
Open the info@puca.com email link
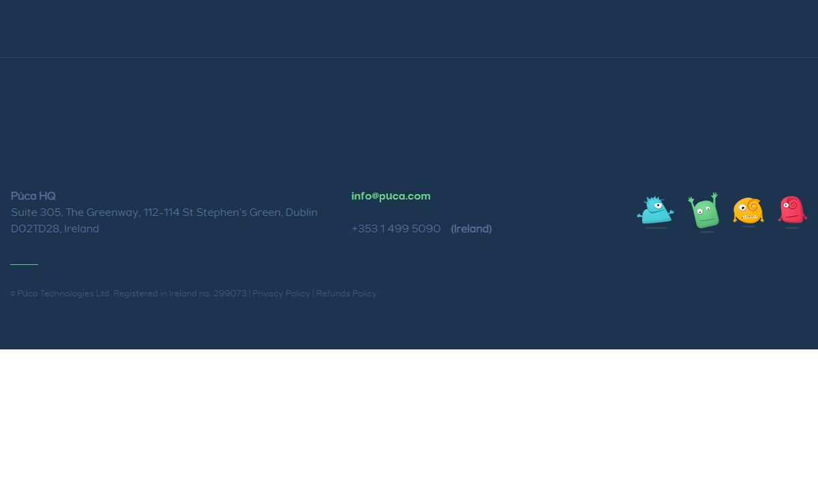391,196
